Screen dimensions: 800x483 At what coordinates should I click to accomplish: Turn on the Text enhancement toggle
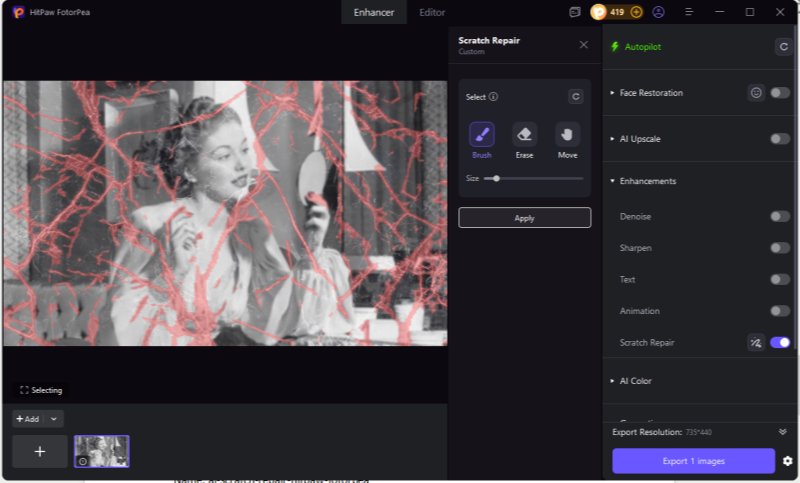[780, 279]
